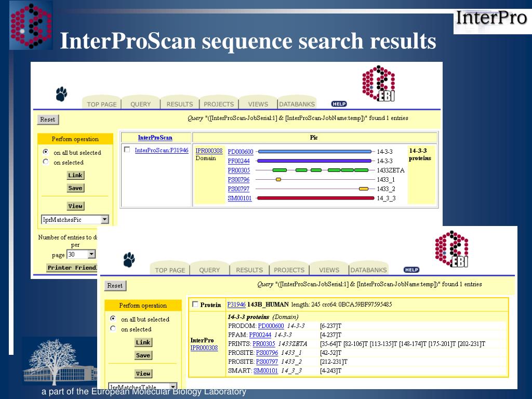Screen dimensions: 532x399
Task: Open SM00101 link in Pic table
Action: (x=240, y=198)
